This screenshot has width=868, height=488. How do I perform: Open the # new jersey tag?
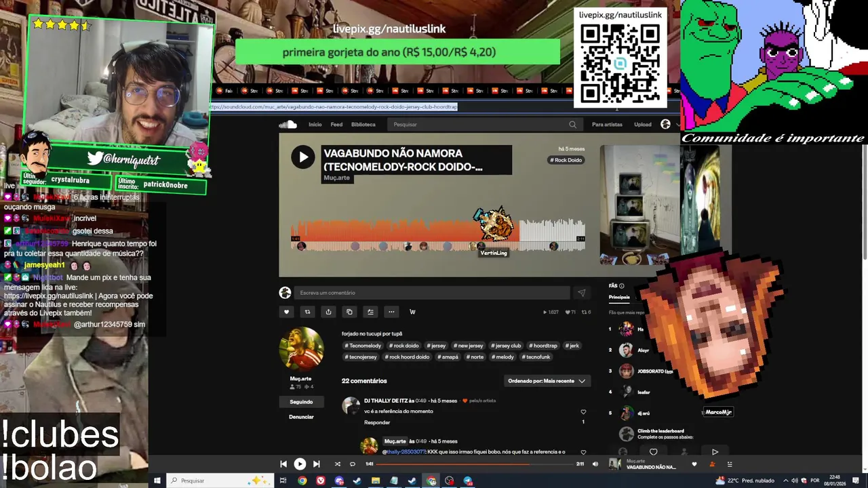(x=468, y=346)
